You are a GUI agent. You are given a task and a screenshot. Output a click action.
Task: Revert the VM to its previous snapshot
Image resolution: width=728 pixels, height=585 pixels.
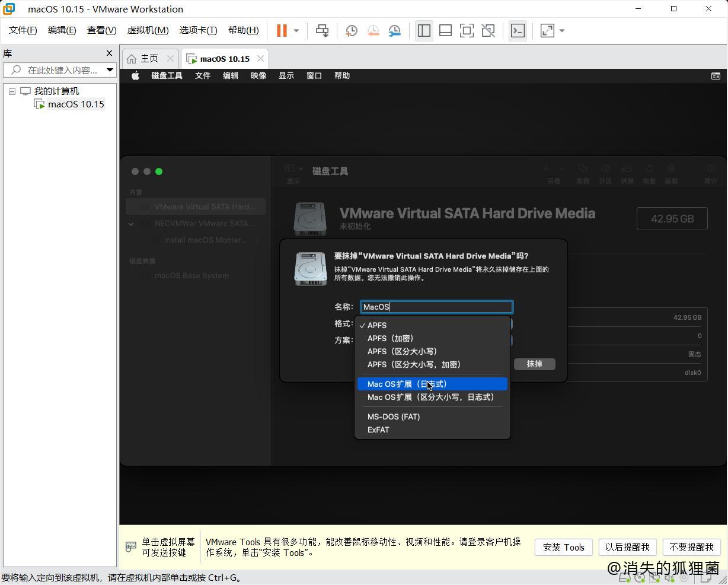point(373,30)
